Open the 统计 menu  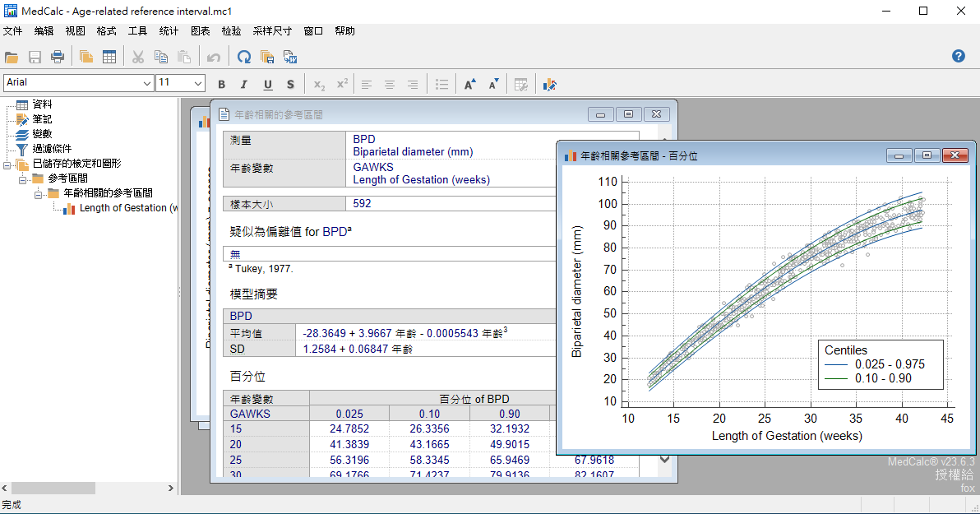click(169, 31)
